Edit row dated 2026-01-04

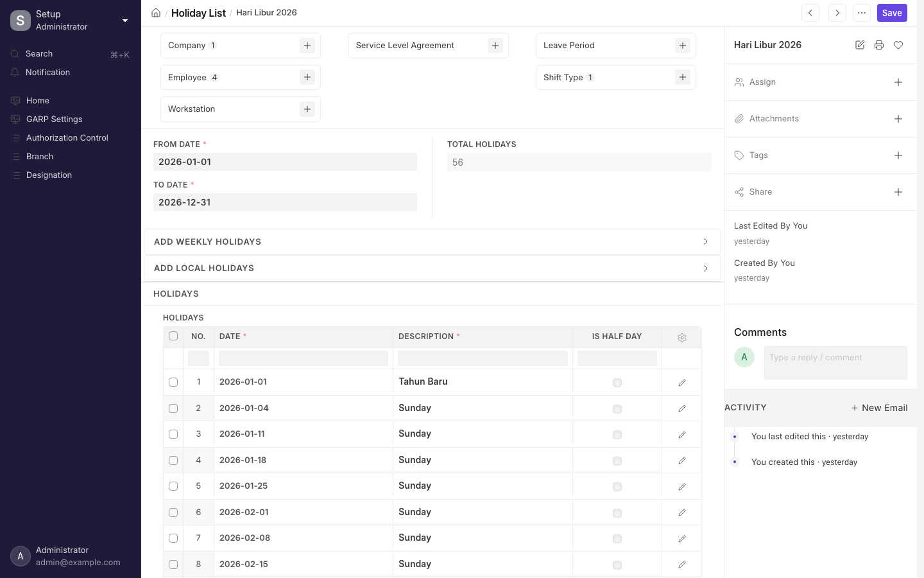click(x=682, y=408)
